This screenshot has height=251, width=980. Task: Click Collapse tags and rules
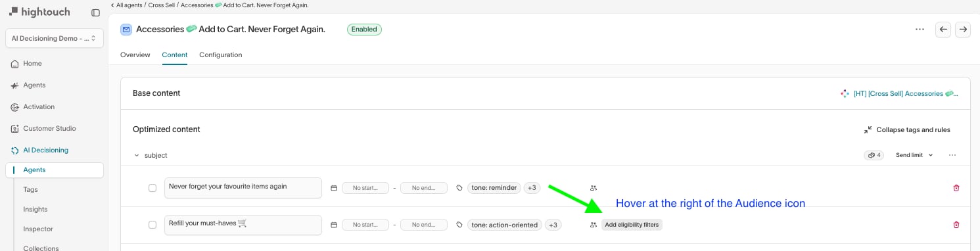coord(907,130)
